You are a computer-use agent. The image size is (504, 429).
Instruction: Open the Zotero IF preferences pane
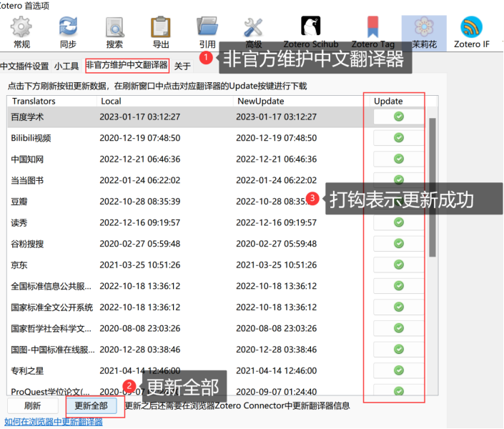coord(472,33)
